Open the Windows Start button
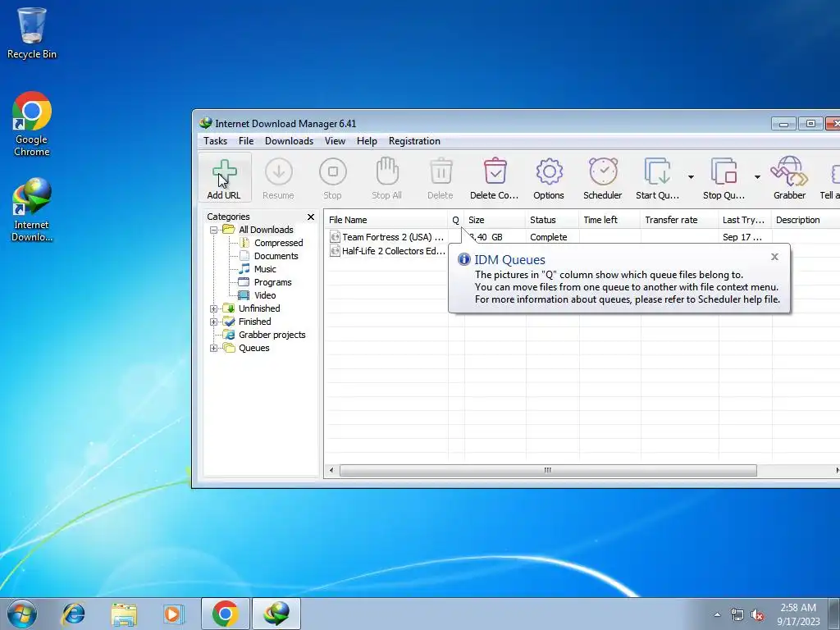The width and height of the screenshot is (840, 630). click(22, 614)
